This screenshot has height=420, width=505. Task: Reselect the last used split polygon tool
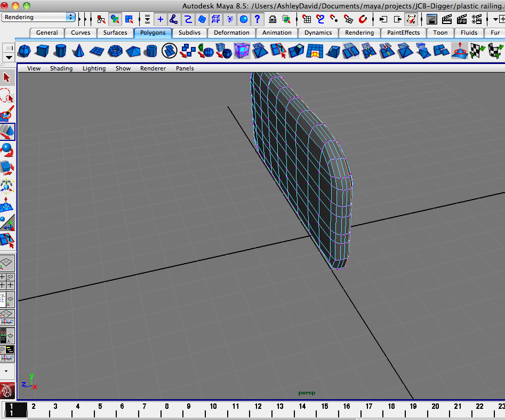point(7,241)
